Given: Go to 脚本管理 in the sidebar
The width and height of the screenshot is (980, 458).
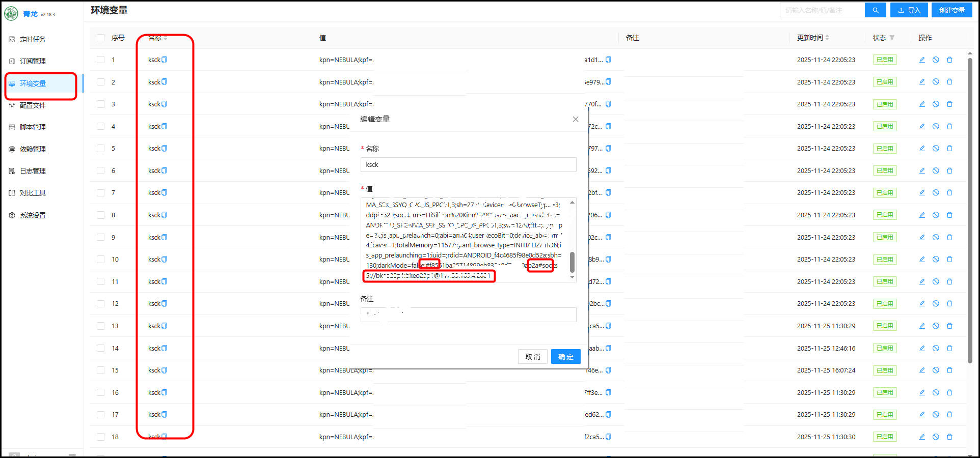Looking at the screenshot, I should 33,127.
